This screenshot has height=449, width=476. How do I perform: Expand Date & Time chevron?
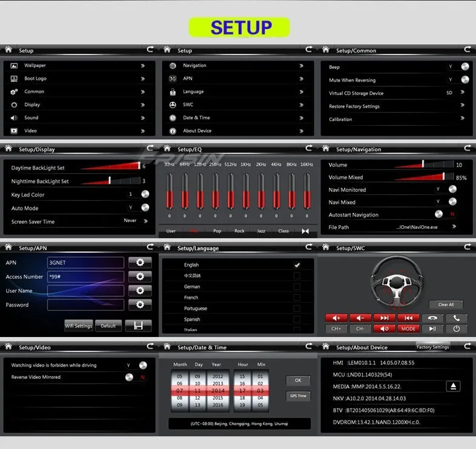pos(301,118)
